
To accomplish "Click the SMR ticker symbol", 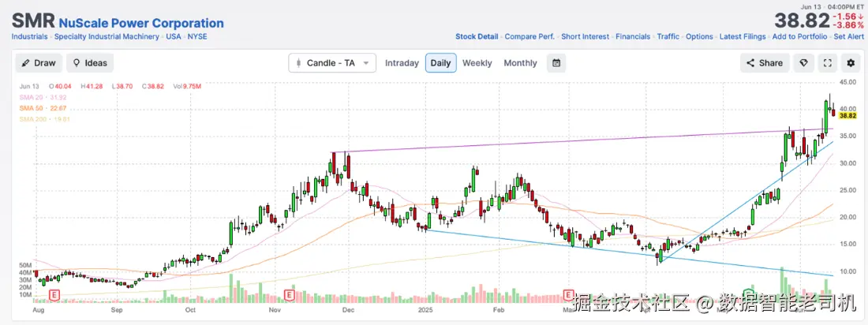I will (x=33, y=22).
